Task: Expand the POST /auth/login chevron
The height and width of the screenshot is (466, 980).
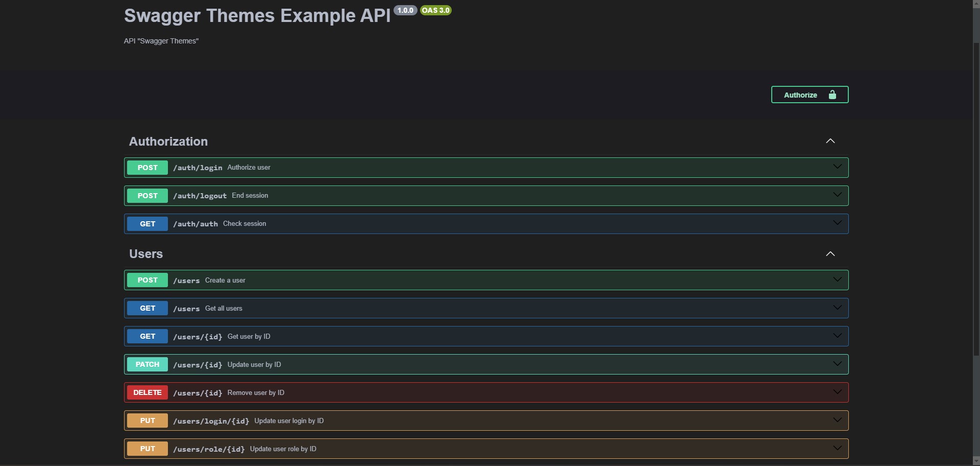Action: tap(837, 167)
